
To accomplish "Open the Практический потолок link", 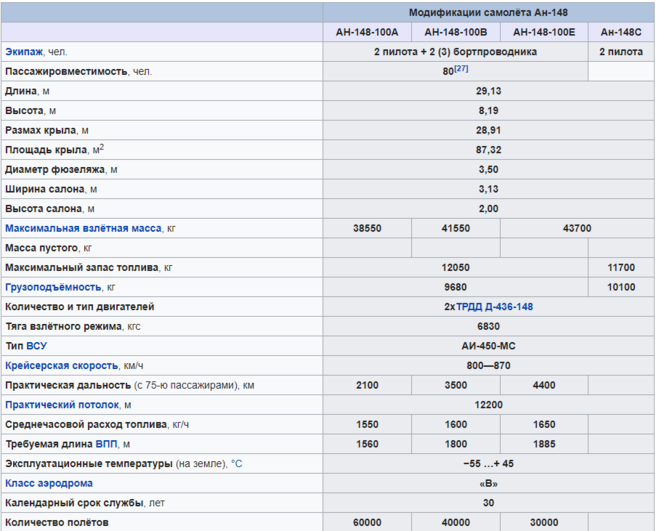I will point(62,405).
